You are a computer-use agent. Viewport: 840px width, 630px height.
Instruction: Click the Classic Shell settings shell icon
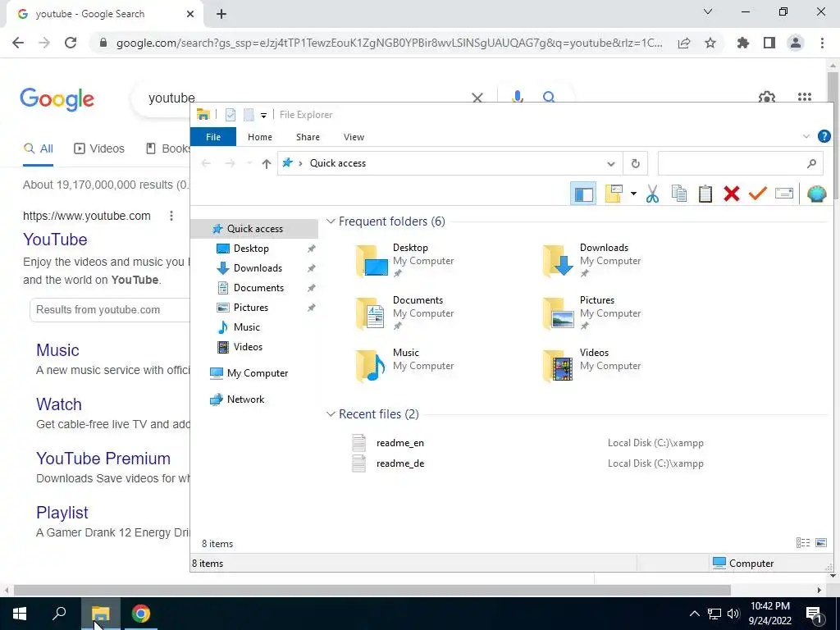(x=816, y=194)
